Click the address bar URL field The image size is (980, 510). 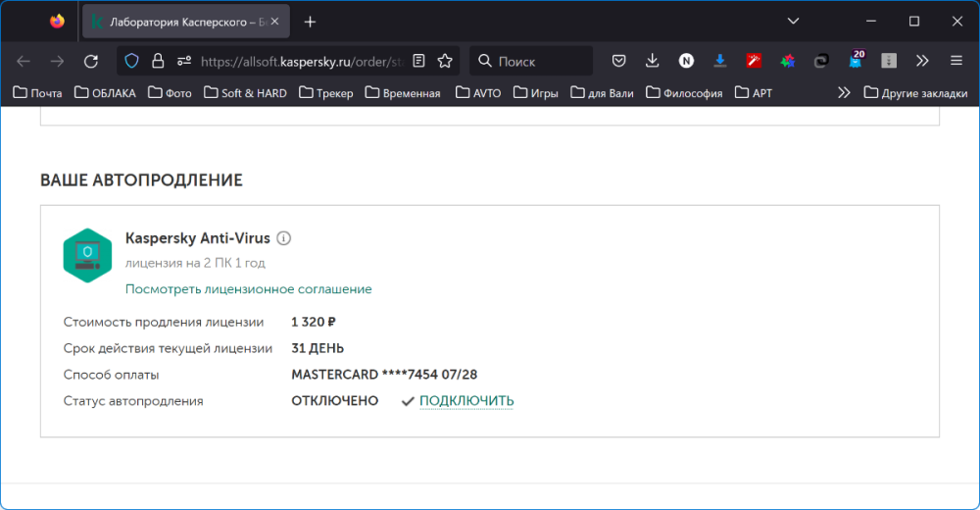tap(303, 62)
